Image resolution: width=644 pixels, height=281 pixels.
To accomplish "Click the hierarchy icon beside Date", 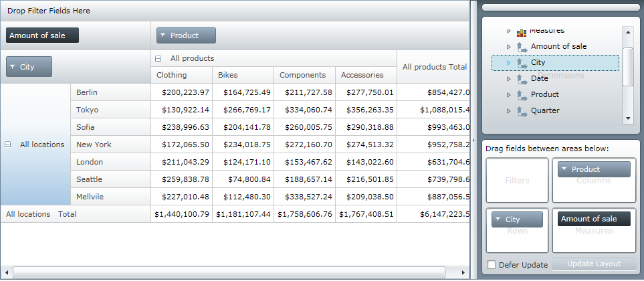I will point(522,79).
